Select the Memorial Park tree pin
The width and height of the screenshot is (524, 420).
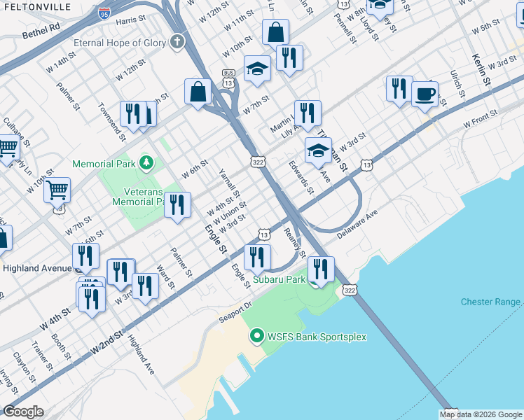(x=146, y=163)
